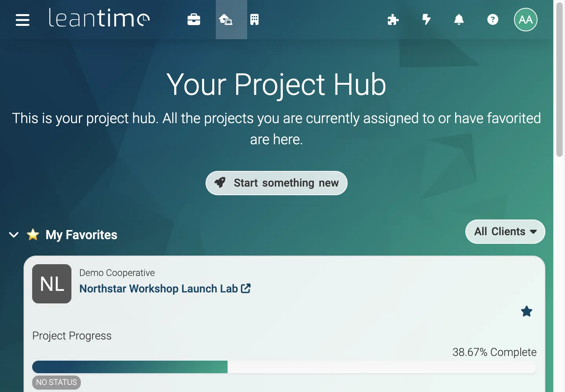Click the Your Project Hub title

point(277,84)
